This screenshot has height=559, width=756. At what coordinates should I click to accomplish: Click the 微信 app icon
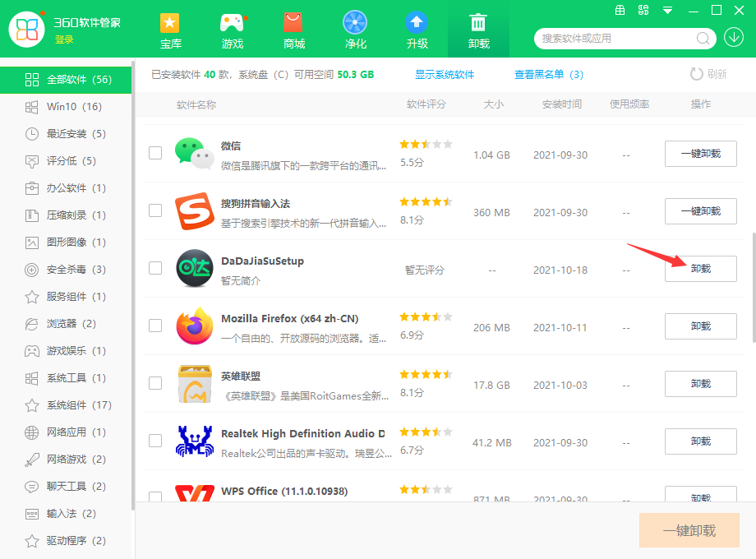pos(194,154)
